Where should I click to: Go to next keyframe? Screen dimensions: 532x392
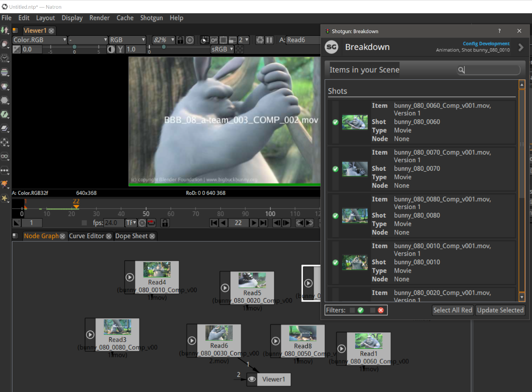[309, 223]
